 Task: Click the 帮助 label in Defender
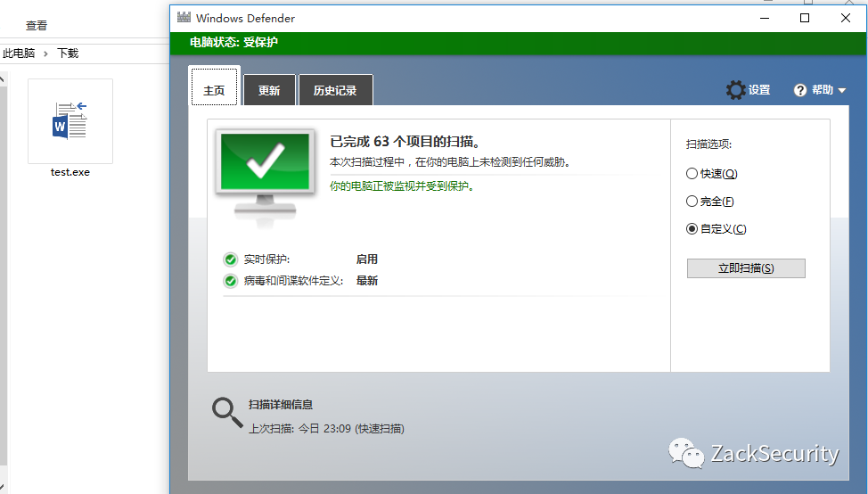[x=822, y=90]
